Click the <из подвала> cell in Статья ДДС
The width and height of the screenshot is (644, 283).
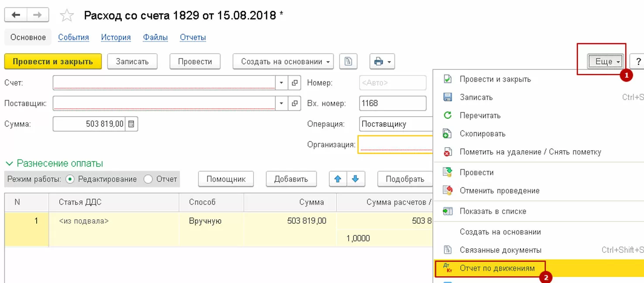click(x=114, y=221)
